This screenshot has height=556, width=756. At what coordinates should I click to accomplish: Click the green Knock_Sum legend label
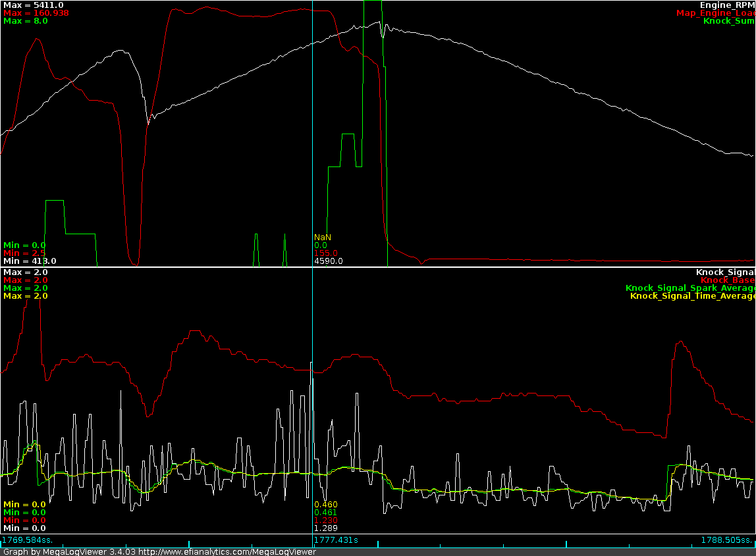[x=728, y=21]
